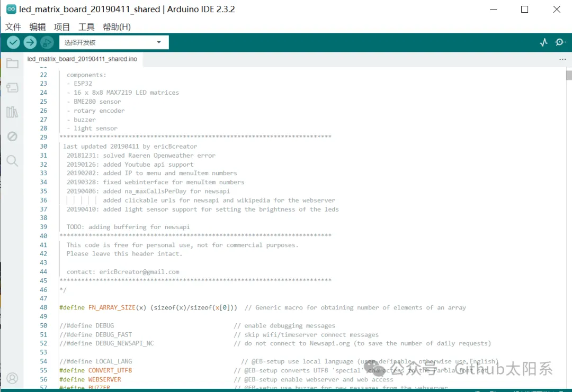Viewport: 572px width, 392px height.
Task: Open the 工具 menu
Action: (86, 27)
